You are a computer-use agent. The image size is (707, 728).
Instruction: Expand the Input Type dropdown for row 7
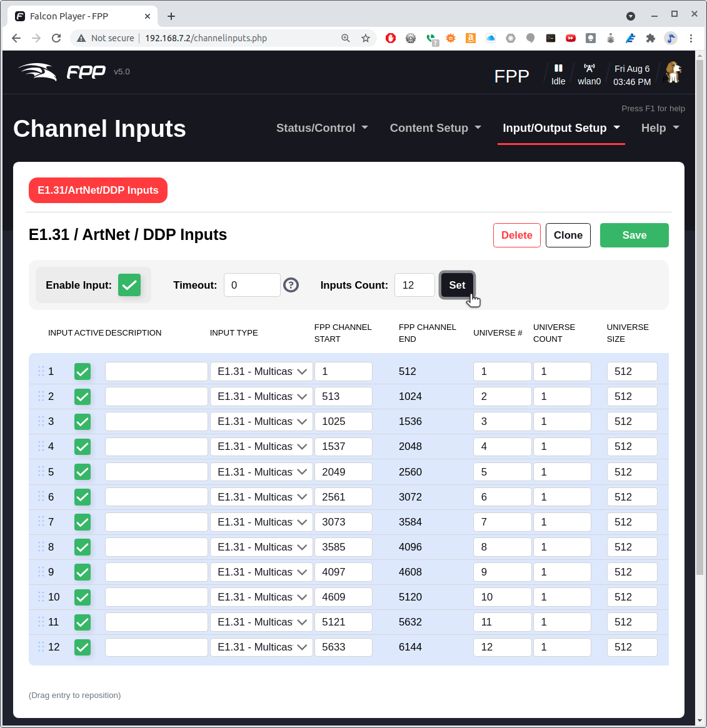coord(261,522)
